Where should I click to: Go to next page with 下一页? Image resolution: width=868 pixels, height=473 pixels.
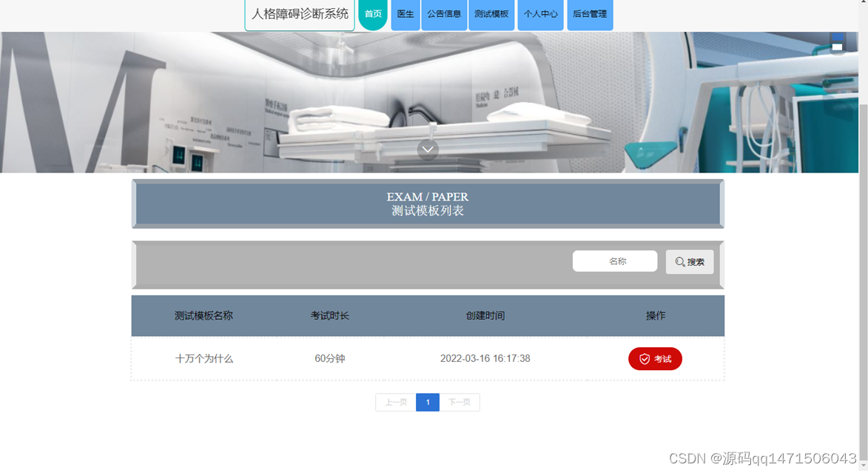(x=460, y=402)
